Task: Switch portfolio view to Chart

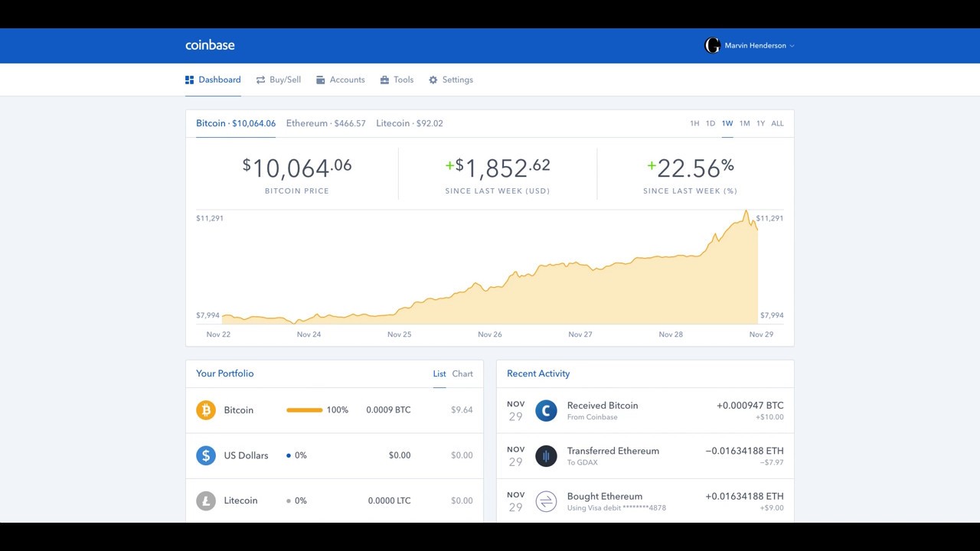Action: point(462,373)
